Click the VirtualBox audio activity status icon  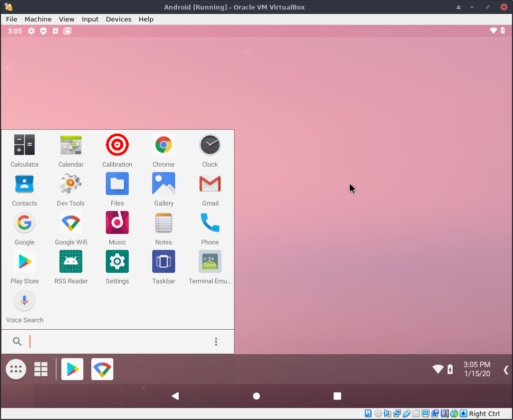point(387,414)
